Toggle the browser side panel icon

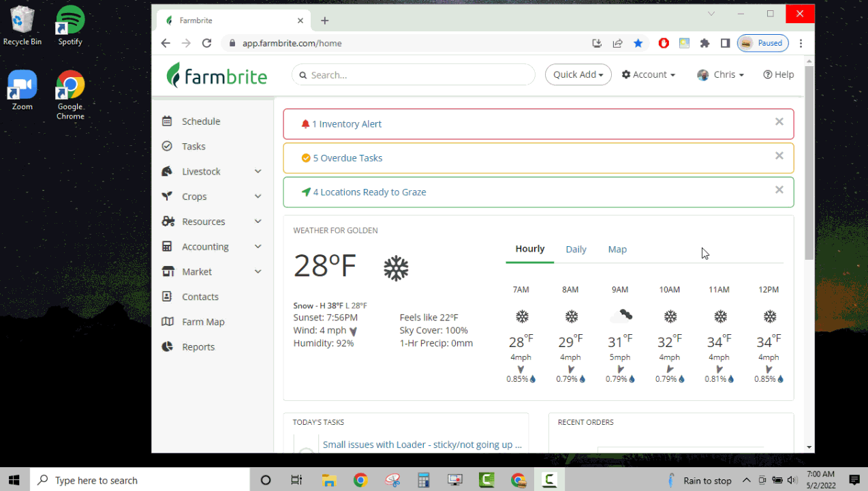[725, 43]
